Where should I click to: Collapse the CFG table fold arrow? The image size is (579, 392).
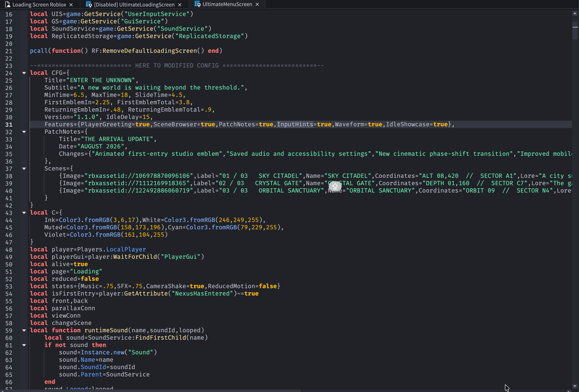click(x=24, y=73)
